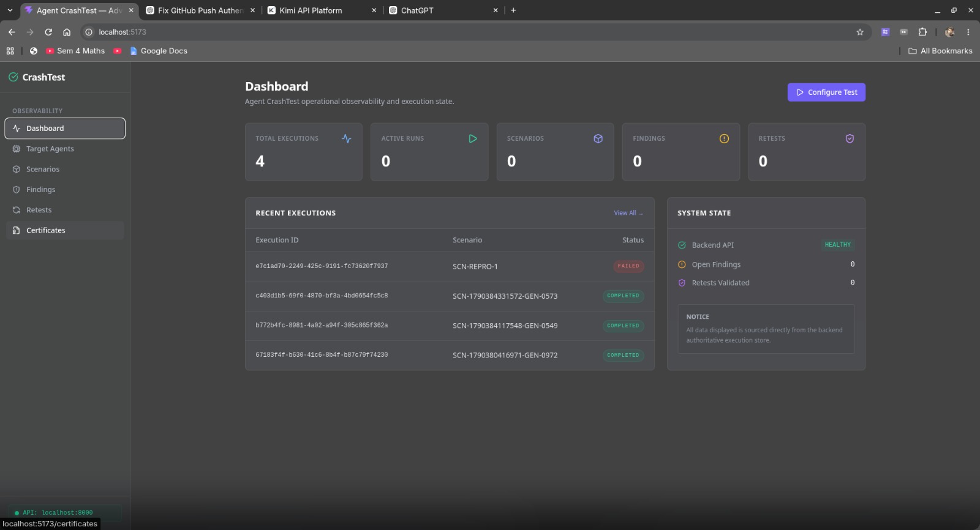
Task: Open the browser Extensions puzzle icon
Action: tap(922, 32)
